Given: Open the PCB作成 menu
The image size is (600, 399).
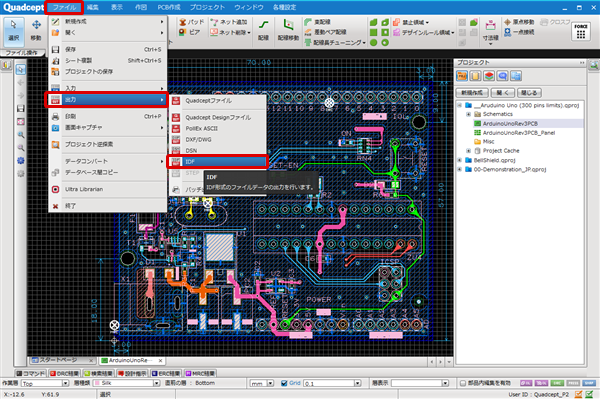Looking at the screenshot, I should pos(169,7).
